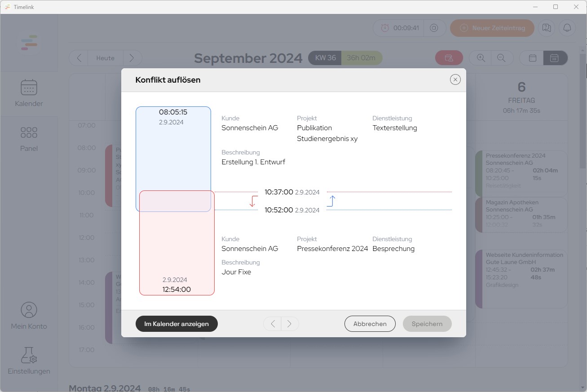Image resolution: width=587 pixels, height=392 pixels.
Task: Click Erstellung 1. Entwurf description
Action: [x=253, y=162]
